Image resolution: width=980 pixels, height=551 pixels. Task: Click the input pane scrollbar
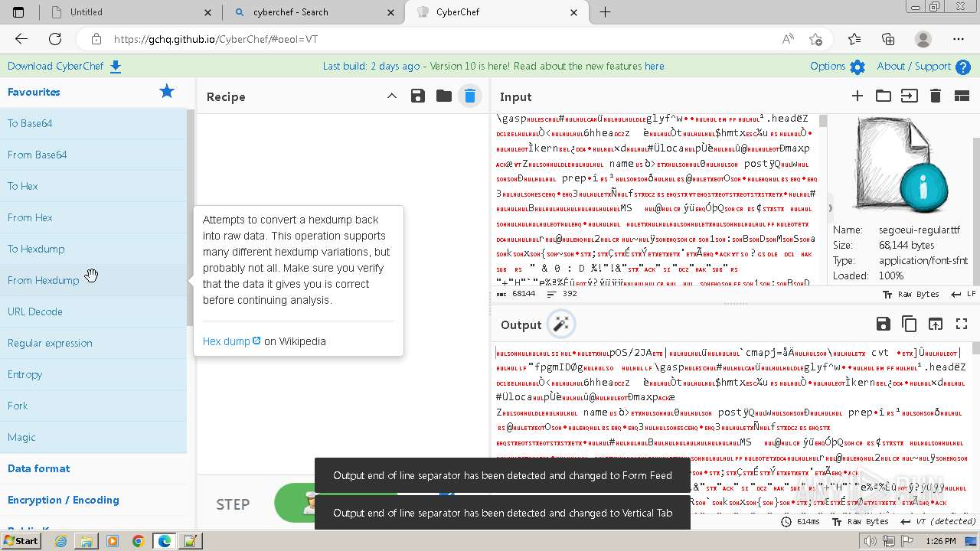[x=823, y=121]
